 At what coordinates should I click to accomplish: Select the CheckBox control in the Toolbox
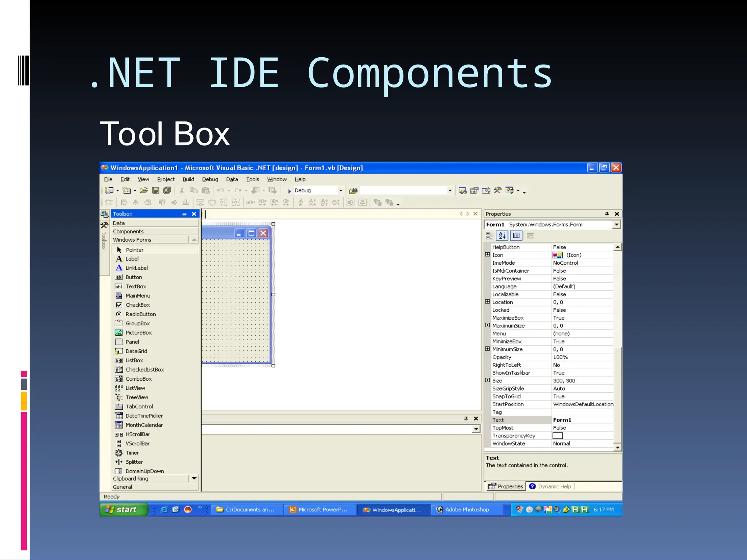(156, 305)
